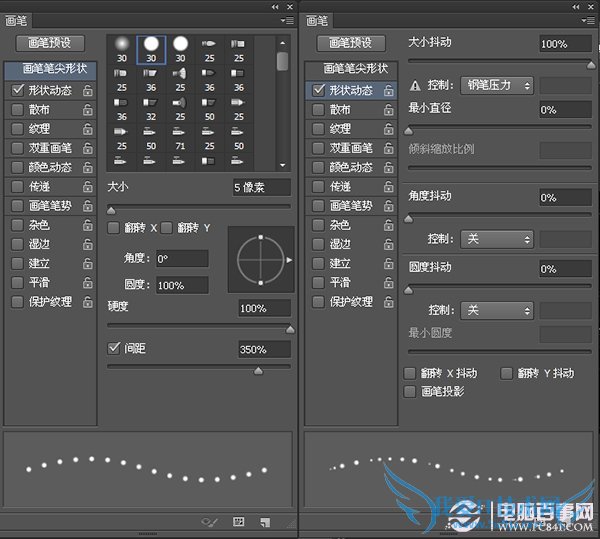Open 画笔笔尖形状 section in right panel

point(351,69)
